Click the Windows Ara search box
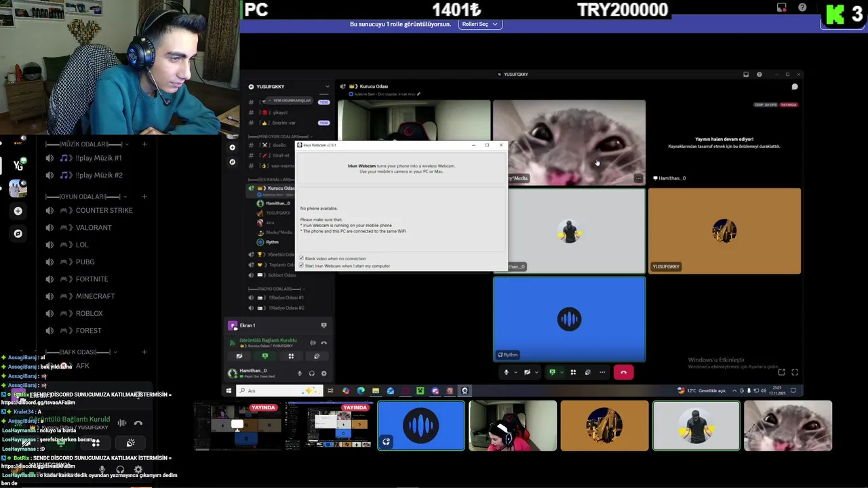The image size is (868, 488). tap(279, 390)
